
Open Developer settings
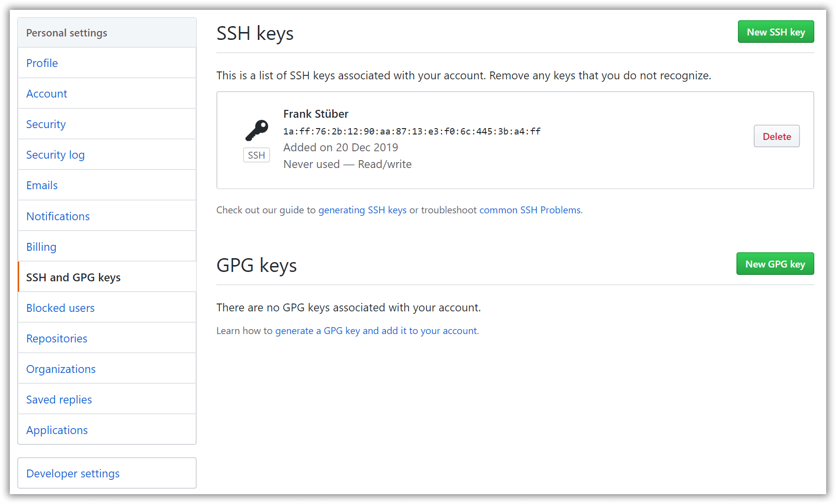[72, 473]
